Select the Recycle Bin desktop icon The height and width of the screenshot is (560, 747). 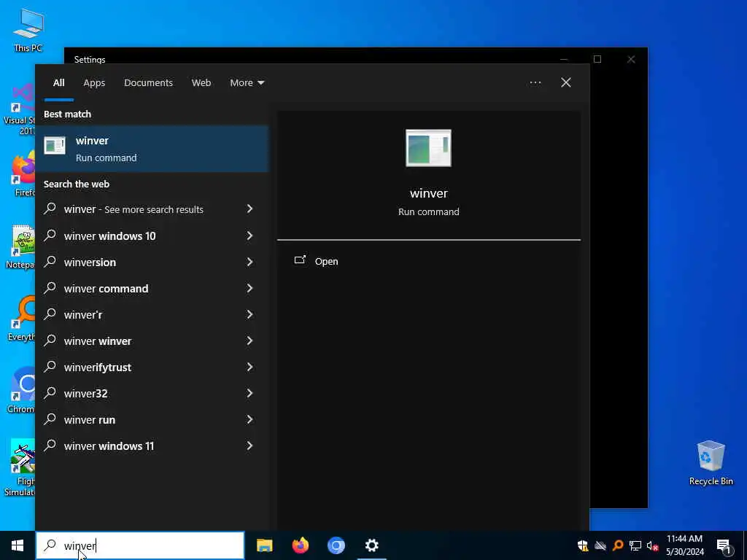pyautogui.click(x=711, y=463)
